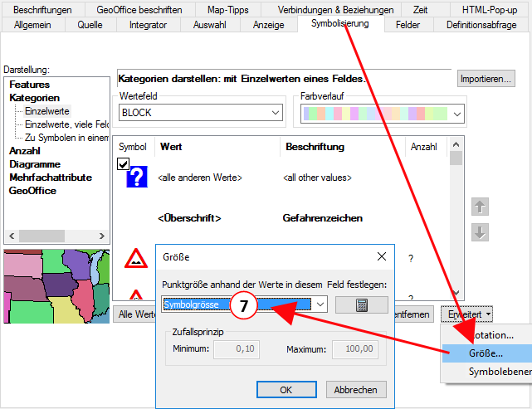Switch to the GeoOffice beschriften tab
This screenshot has height=409, width=532.
pyautogui.click(x=139, y=10)
